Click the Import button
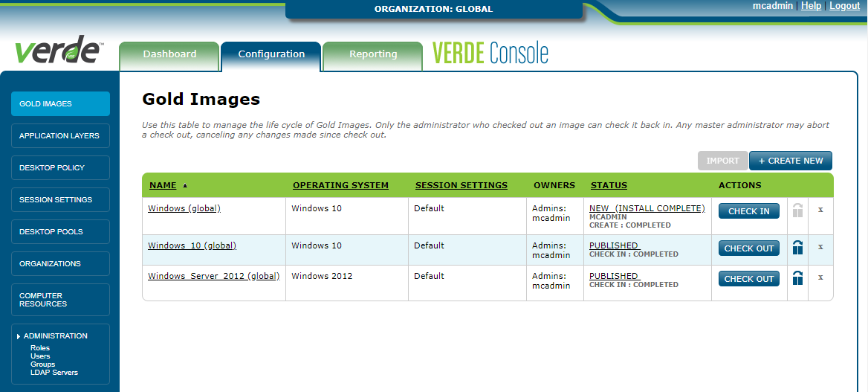 click(x=722, y=161)
